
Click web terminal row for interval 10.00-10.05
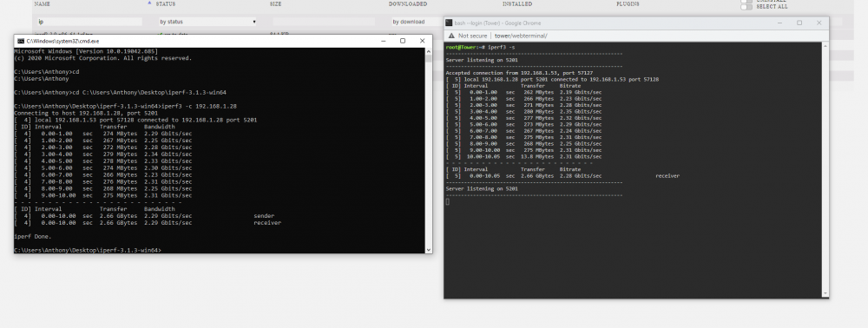(523, 156)
